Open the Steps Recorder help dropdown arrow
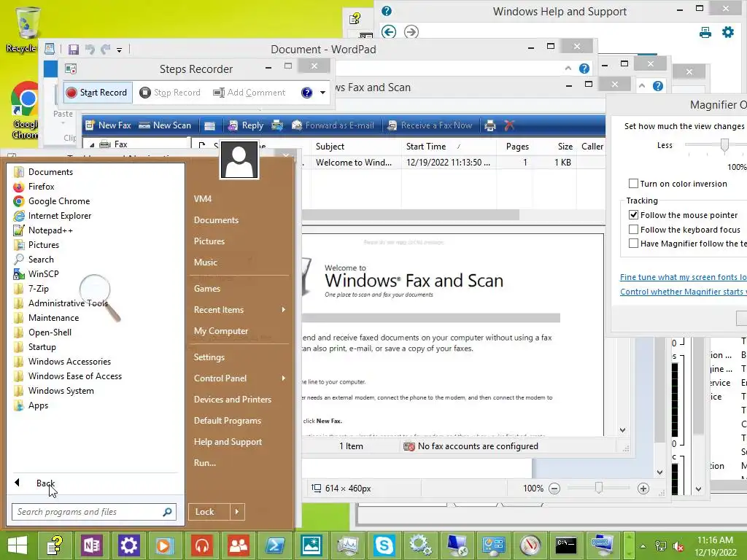Screen dimensions: 747x560 (323, 93)
